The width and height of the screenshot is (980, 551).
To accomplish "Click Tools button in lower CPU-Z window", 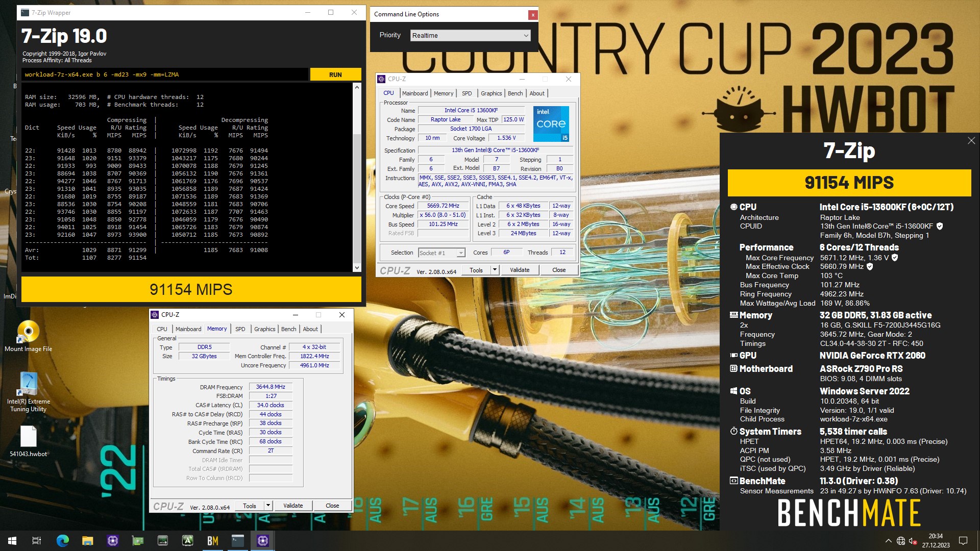I will [x=250, y=506].
